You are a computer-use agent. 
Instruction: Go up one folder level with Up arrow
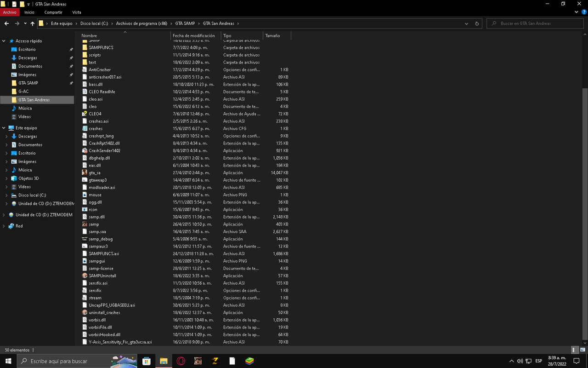pos(33,23)
